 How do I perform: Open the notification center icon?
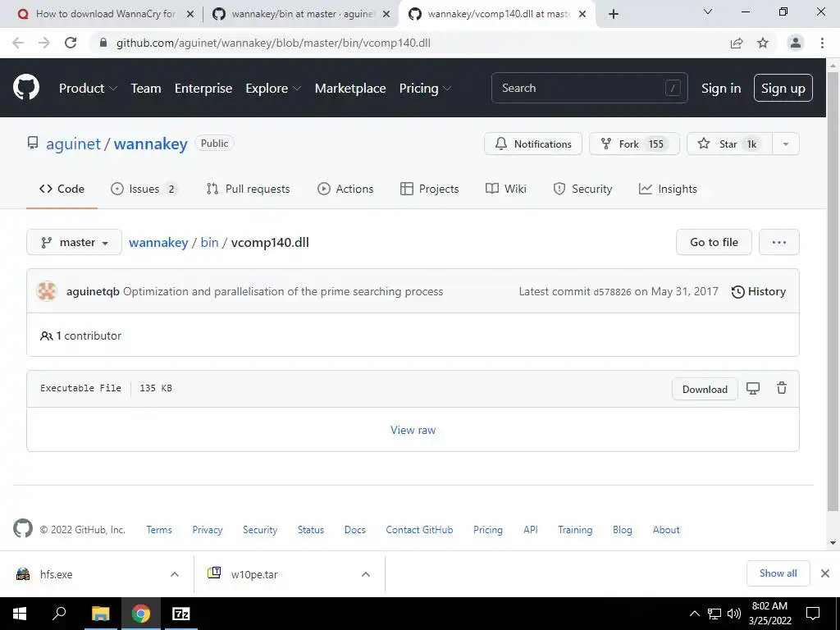click(813, 614)
